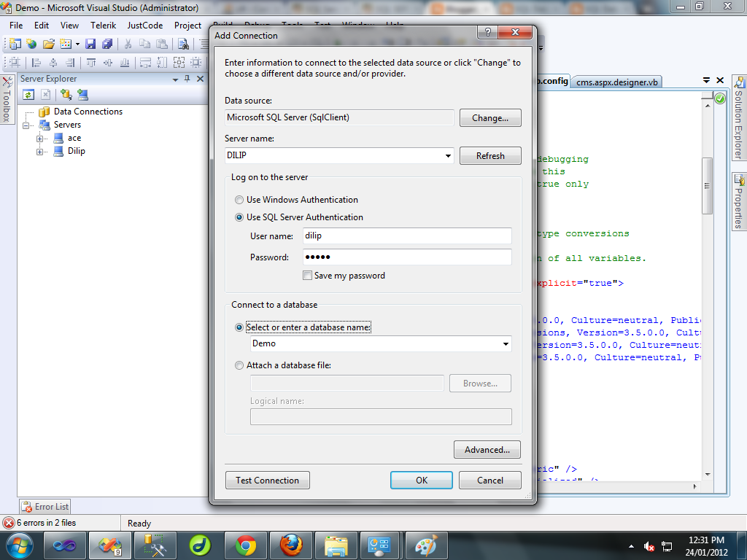This screenshot has width=747, height=560.
Task: Open the Server name DILIP dropdown
Action: click(448, 156)
